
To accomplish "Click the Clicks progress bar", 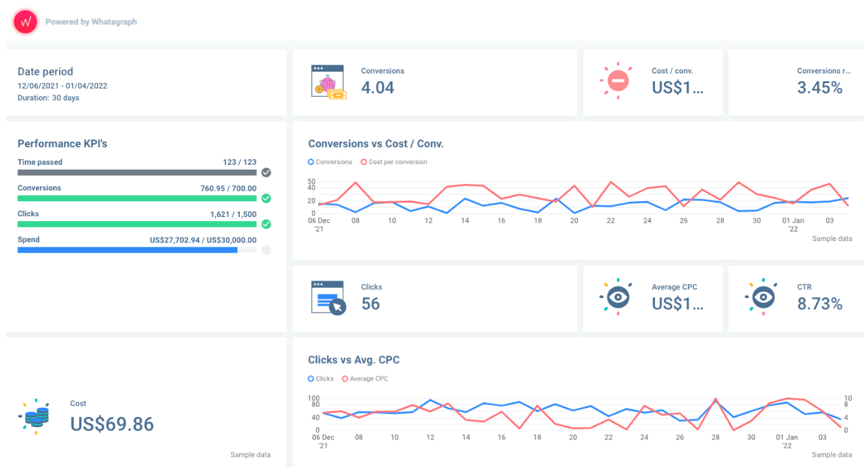I will click(x=137, y=224).
